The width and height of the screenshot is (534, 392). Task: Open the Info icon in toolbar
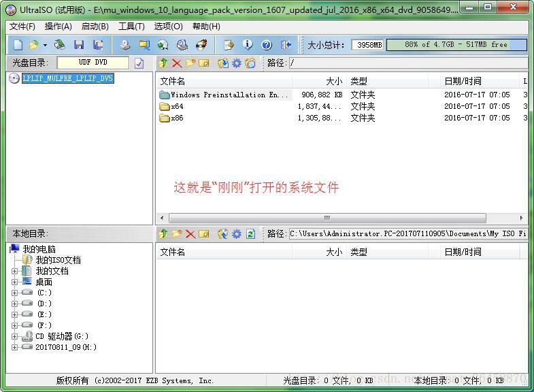[248, 45]
